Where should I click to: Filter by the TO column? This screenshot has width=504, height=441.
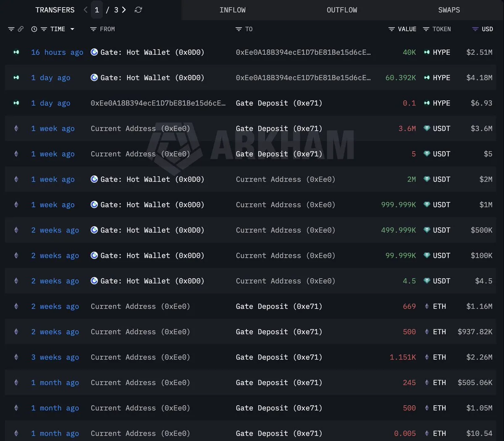click(x=239, y=29)
